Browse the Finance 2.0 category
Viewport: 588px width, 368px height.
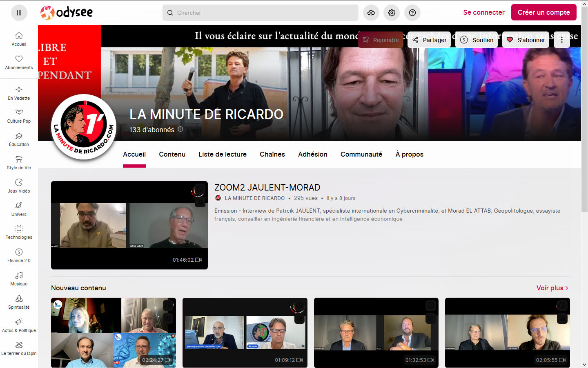point(19,256)
